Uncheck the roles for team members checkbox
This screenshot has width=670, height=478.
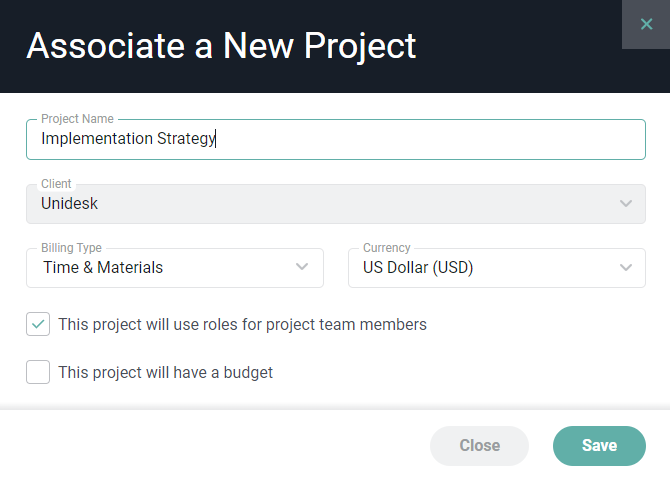coord(38,324)
